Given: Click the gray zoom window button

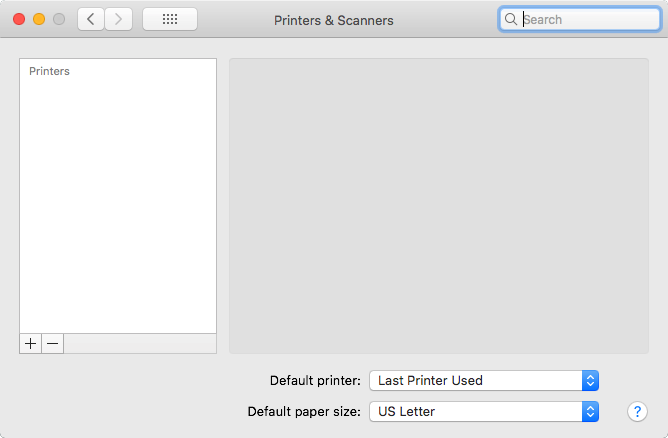Looking at the screenshot, I should click(x=59, y=19).
